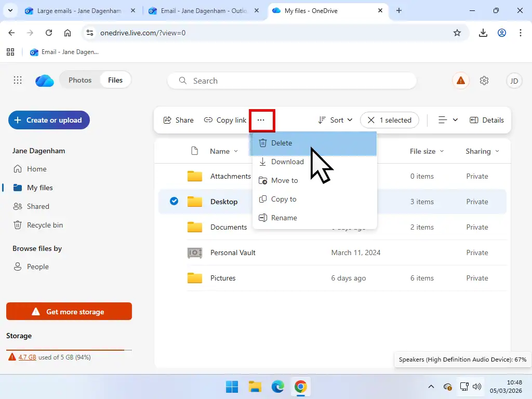Image resolution: width=532 pixels, height=399 pixels.
Task: Select Rename from the context menu
Action: 283,218
